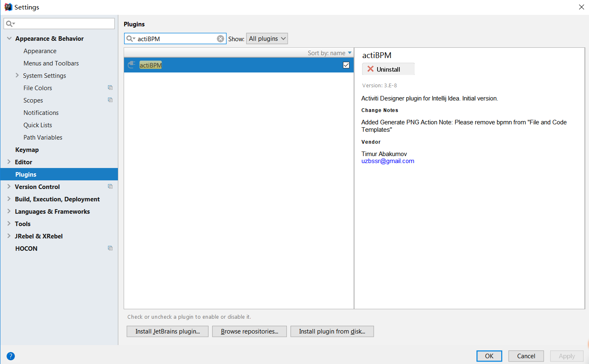Select Notifications settings
The width and height of the screenshot is (589, 364).
(41, 113)
